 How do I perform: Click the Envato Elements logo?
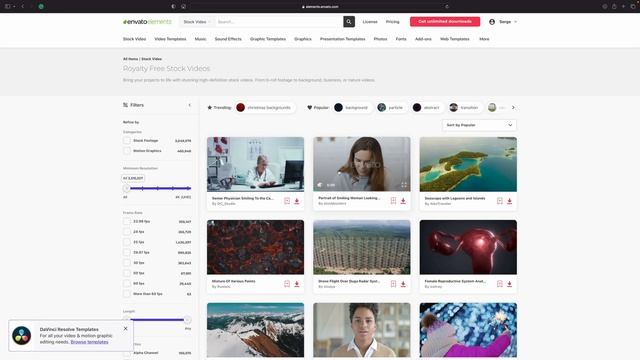click(x=147, y=22)
